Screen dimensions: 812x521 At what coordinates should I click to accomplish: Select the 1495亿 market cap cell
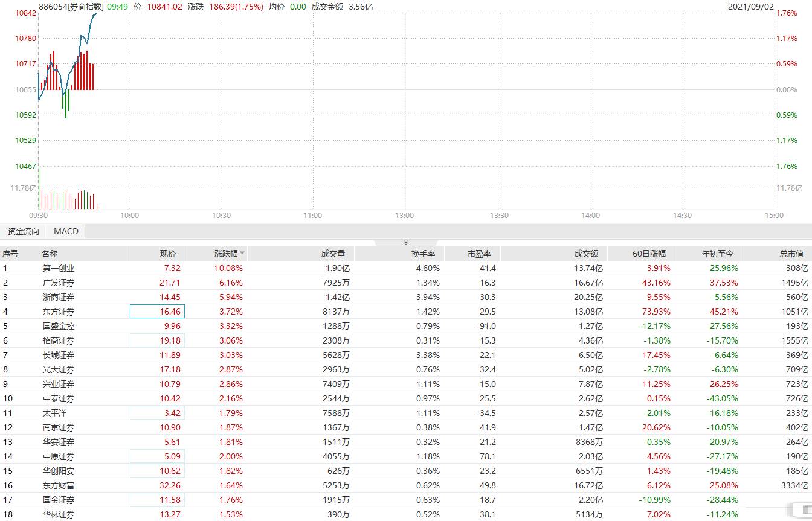pos(794,283)
